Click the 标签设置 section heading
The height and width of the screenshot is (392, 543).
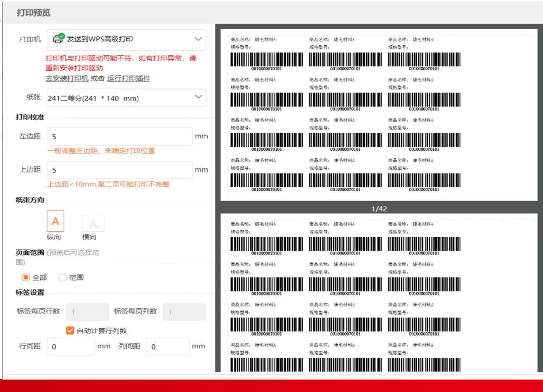pyautogui.click(x=30, y=292)
